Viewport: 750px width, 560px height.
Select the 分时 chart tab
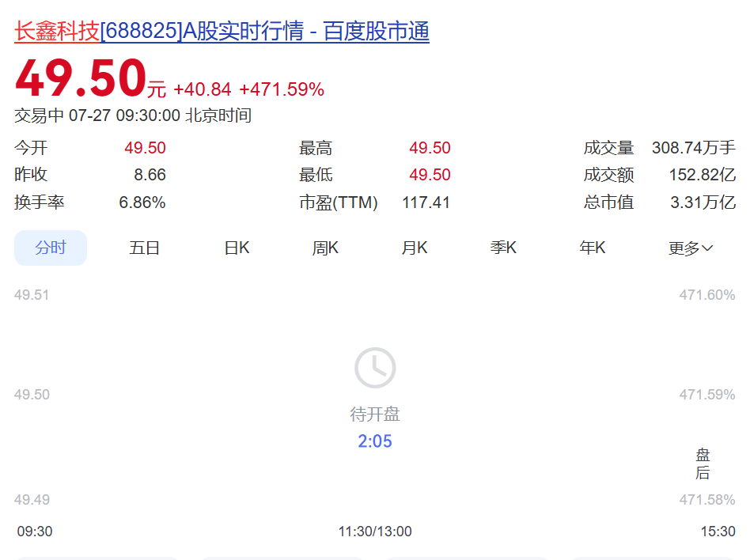50,248
